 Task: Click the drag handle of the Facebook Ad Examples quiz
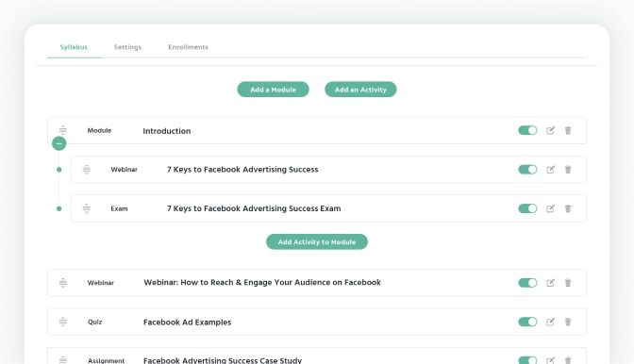click(x=63, y=322)
